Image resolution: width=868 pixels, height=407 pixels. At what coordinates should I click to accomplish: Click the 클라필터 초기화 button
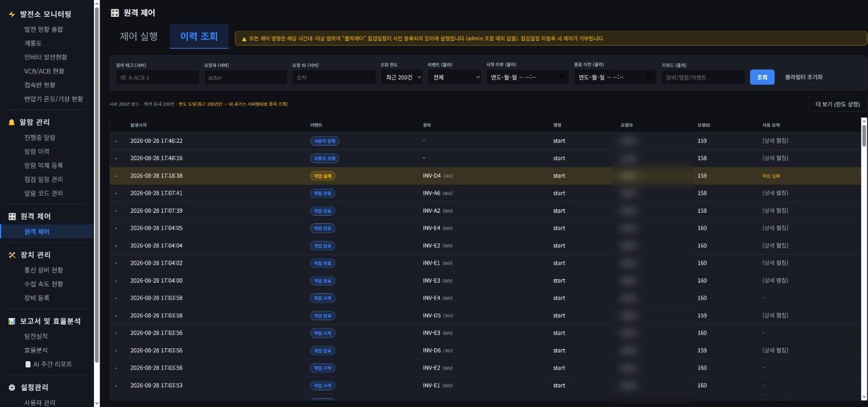pyautogui.click(x=804, y=77)
